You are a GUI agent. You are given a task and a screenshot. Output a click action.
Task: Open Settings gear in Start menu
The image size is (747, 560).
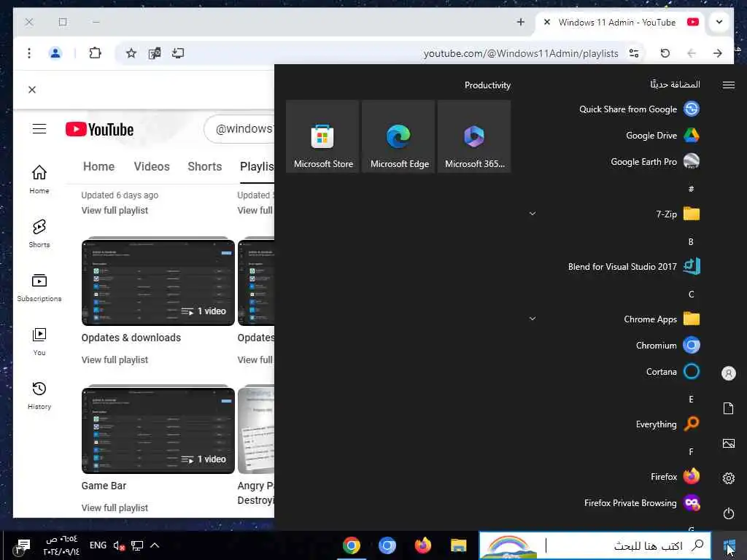pos(729,478)
